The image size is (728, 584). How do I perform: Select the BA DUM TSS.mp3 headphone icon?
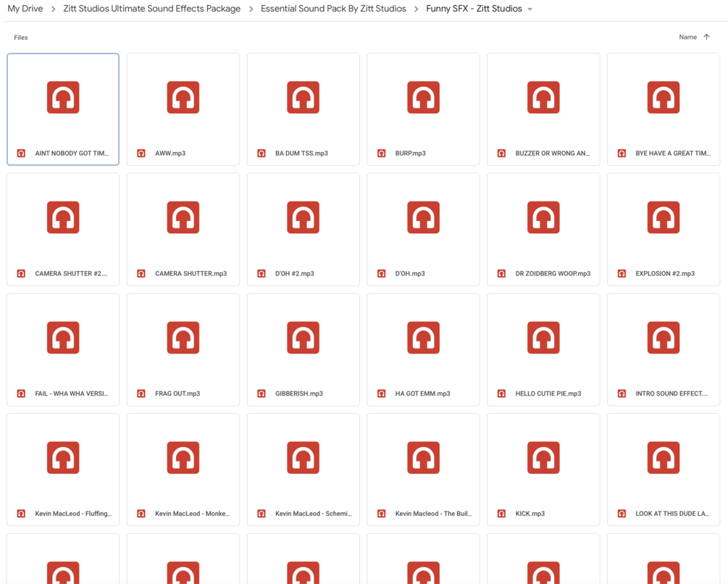coord(304,98)
